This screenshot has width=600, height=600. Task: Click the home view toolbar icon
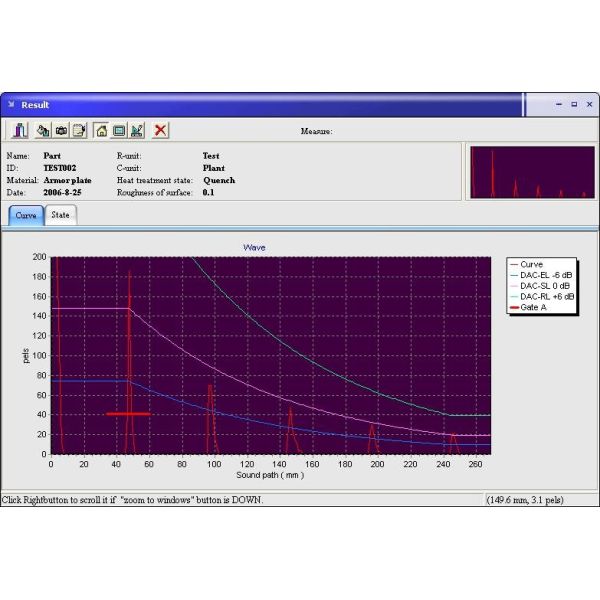[x=101, y=130]
